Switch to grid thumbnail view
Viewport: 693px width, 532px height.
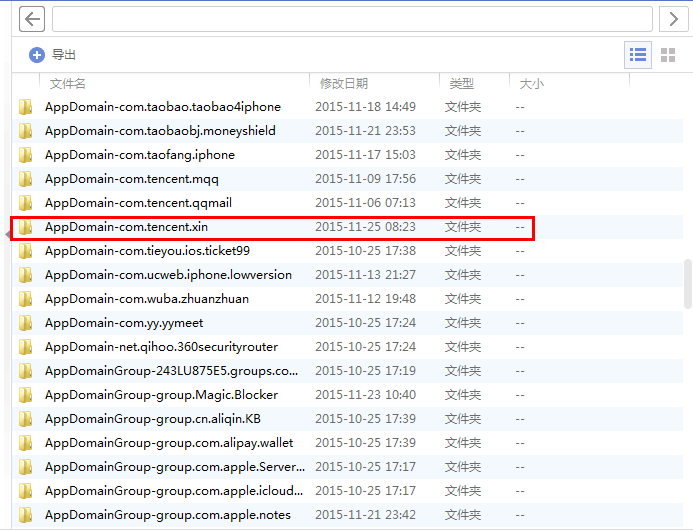[668, 55]
